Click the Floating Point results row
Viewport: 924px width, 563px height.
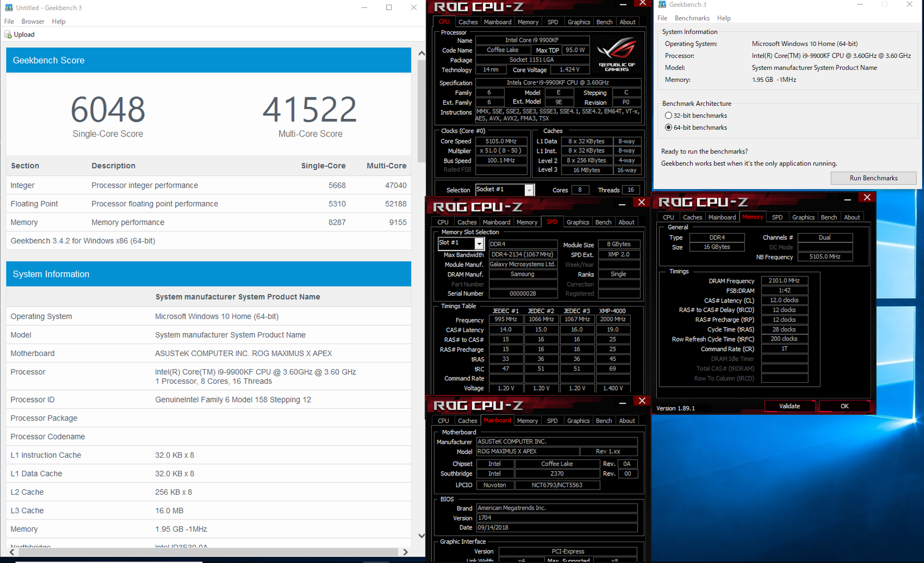pos(208,204)
